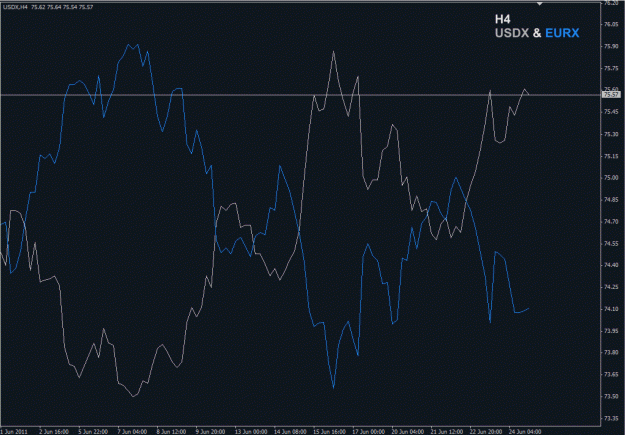Click the 73.35 price axis label

coord(610,418)
